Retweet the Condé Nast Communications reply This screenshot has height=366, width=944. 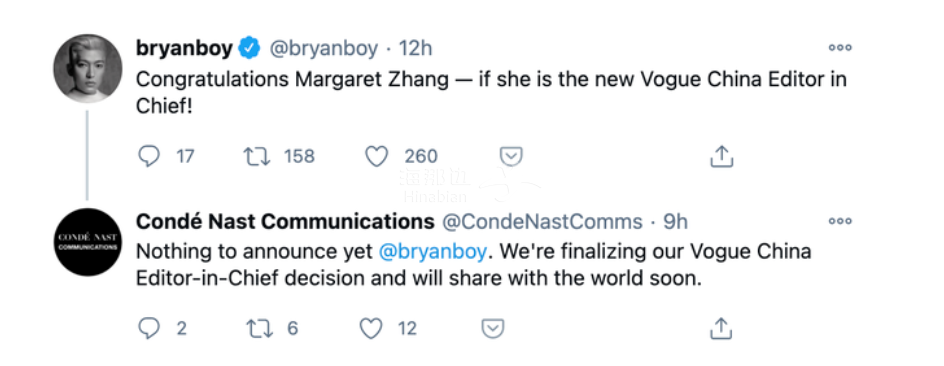pyautogui.click(x=259, y=328)
